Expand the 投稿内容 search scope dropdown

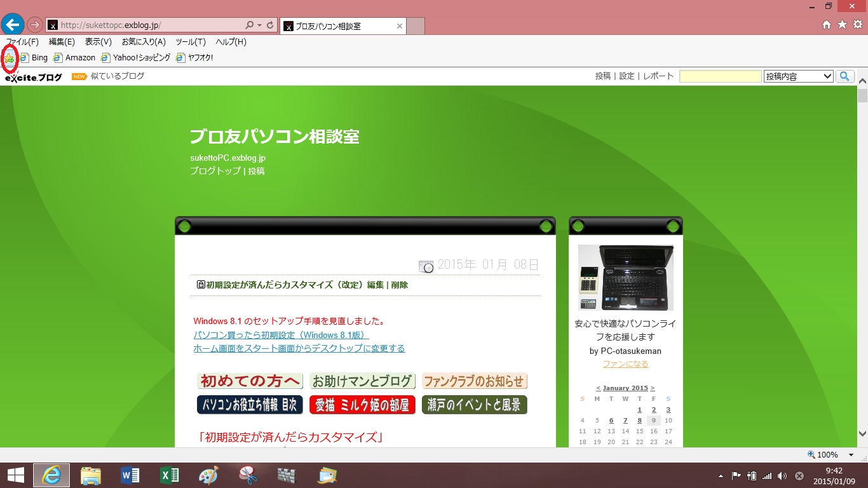[799, 76]
